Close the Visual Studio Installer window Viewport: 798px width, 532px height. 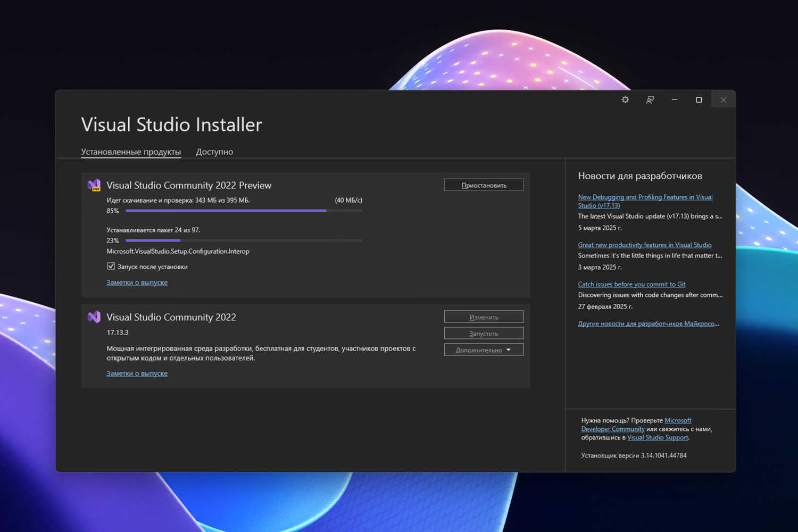723,100
